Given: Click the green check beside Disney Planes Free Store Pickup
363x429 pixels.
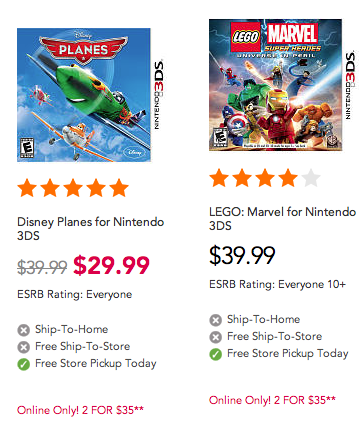Looking at the screenshot, I should [23, 364].
